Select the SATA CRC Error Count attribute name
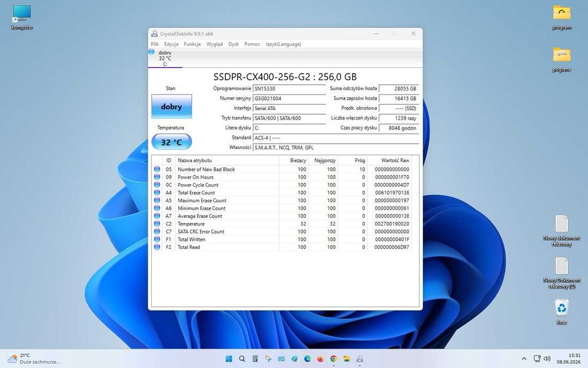Viewport: 588px width, 368px height. click(x=201, y=231)
